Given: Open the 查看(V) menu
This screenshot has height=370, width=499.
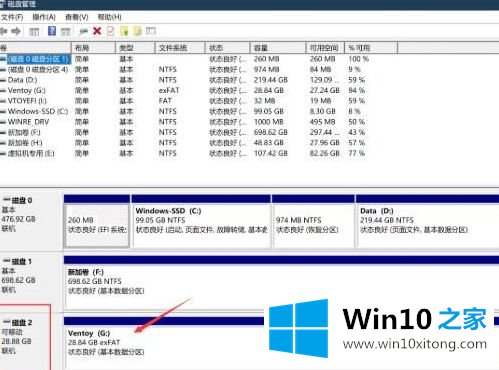Looking at the screenshot, I should tap(77, 17).
